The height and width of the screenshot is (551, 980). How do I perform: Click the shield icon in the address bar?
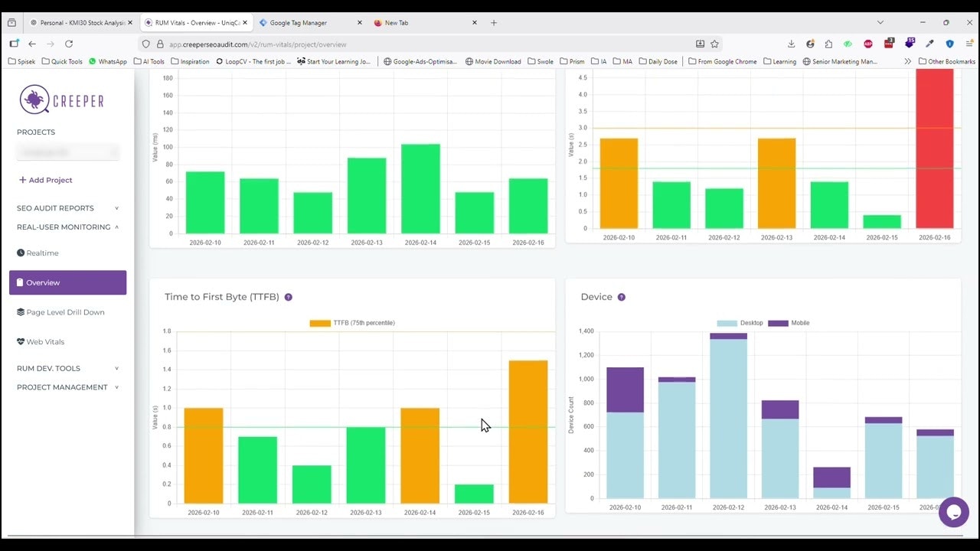(x=145, y=44)
